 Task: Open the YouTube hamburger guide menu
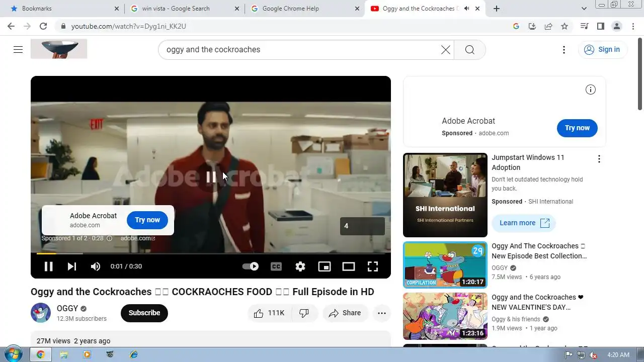[18, 49]
